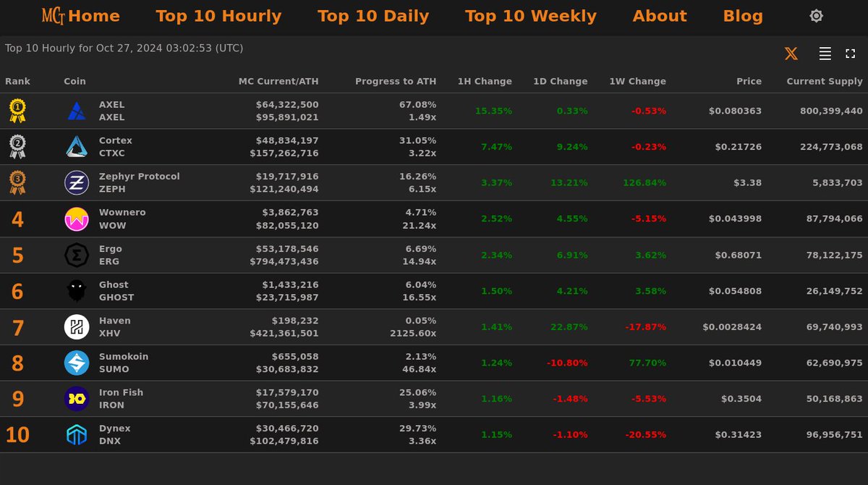Sort by Coin column header
The height and width of the screenshot is (485, 868).
point(75,81)
